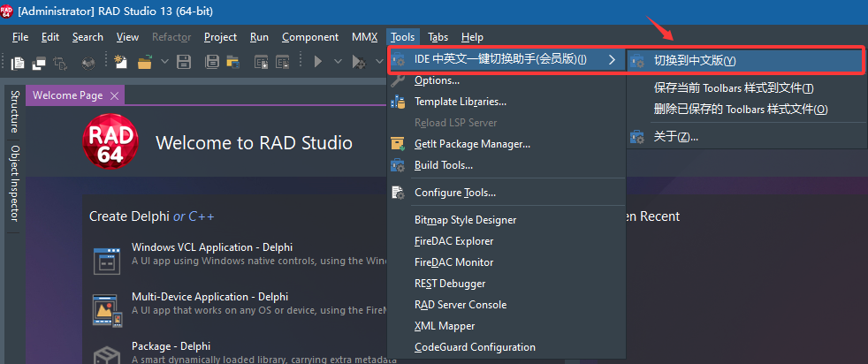Click the Windows VCL Application icon

tap(107, 261)
